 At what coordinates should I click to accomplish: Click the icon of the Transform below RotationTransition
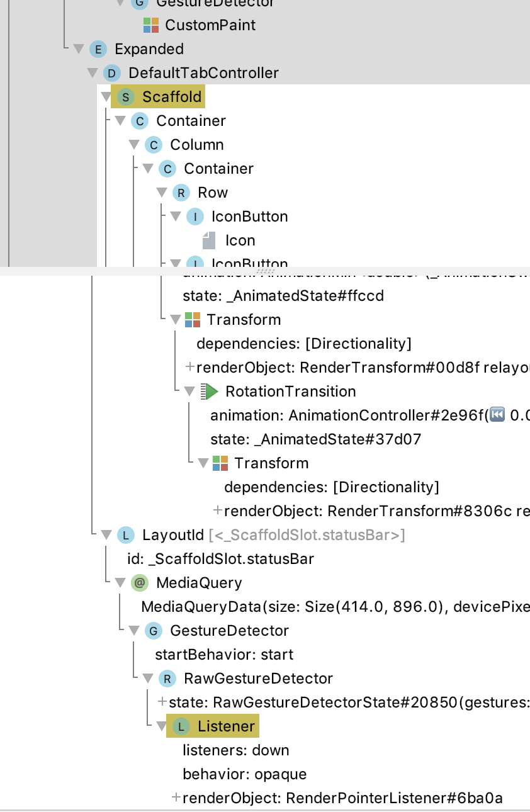click(x=220, y=463)
